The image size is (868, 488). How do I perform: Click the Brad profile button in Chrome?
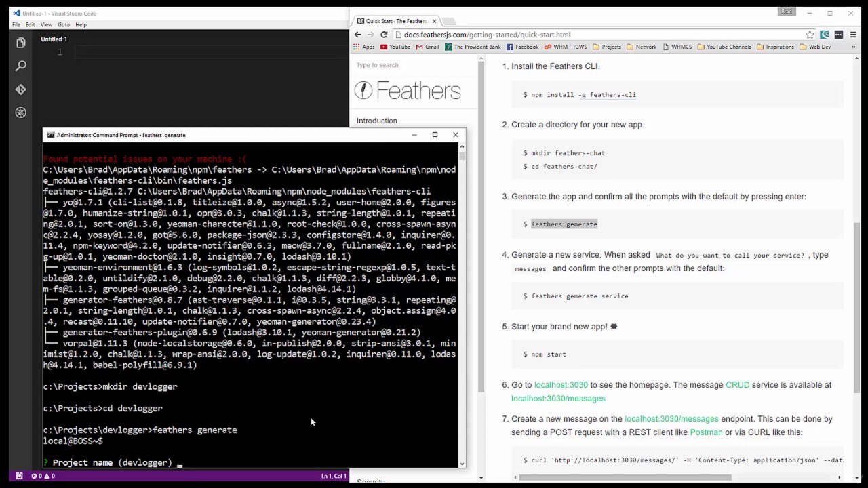tap(787, 12)
